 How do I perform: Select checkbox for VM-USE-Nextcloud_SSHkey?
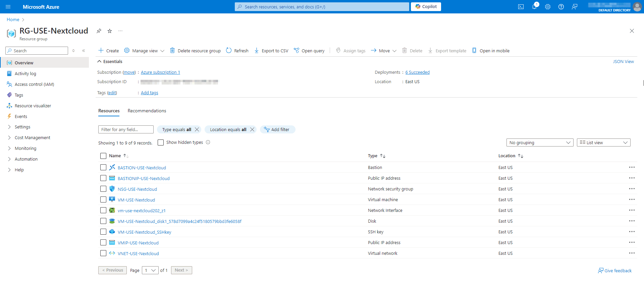click(103, 232)
